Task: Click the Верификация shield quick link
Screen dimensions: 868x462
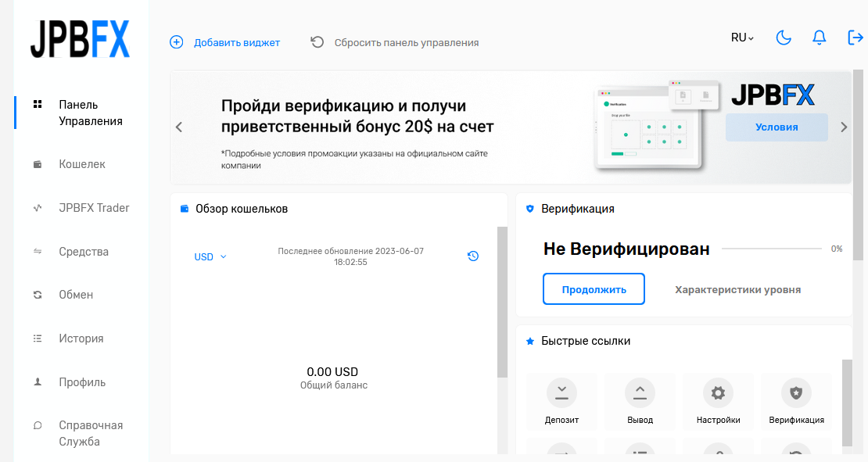Action: [x=796, y=392]
